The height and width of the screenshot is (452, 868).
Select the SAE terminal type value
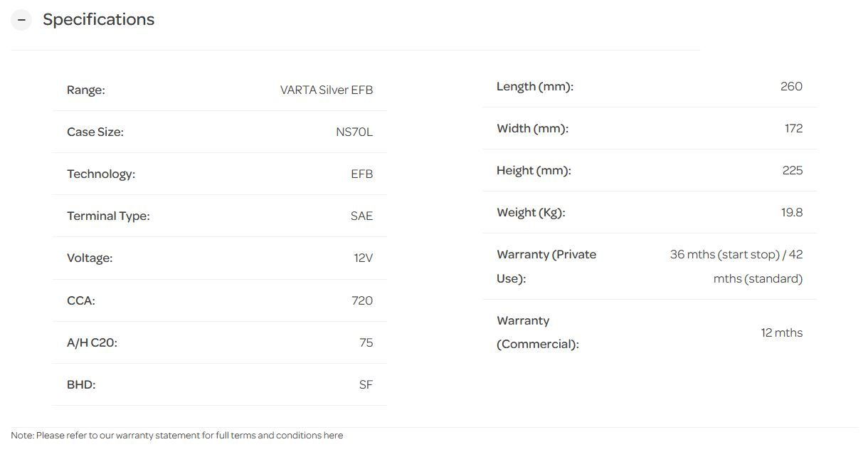pos(361,216)
